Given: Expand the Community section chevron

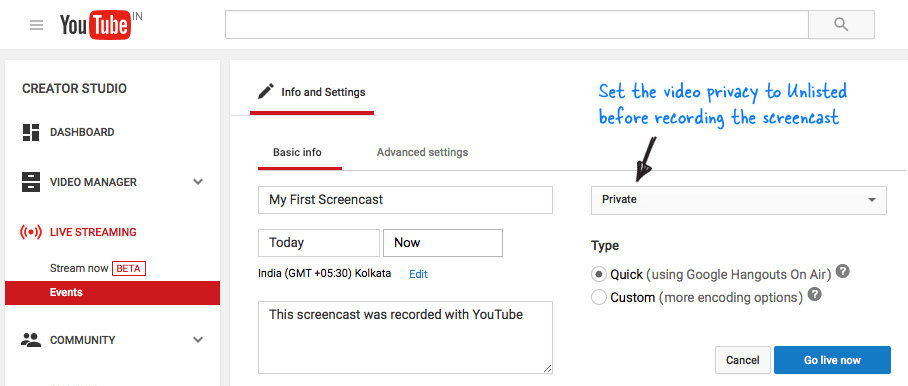Looking at the screenshot, I should [198, 340].
